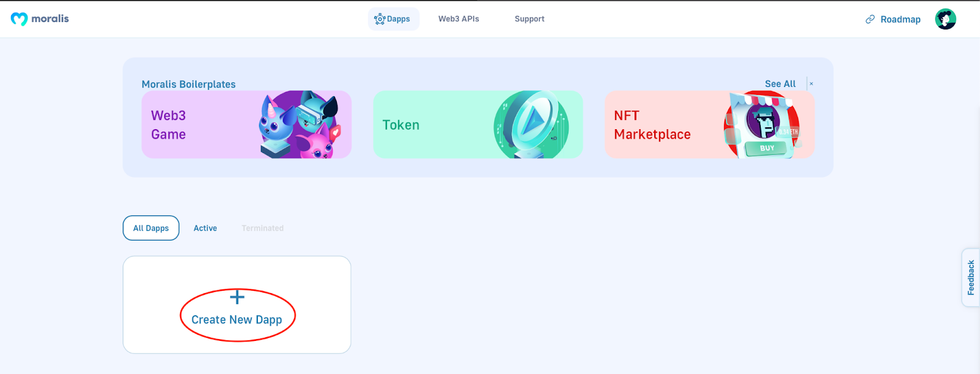Select the All Dapps tab
Screen dimensions: 980x374
(x=151, y=228)
